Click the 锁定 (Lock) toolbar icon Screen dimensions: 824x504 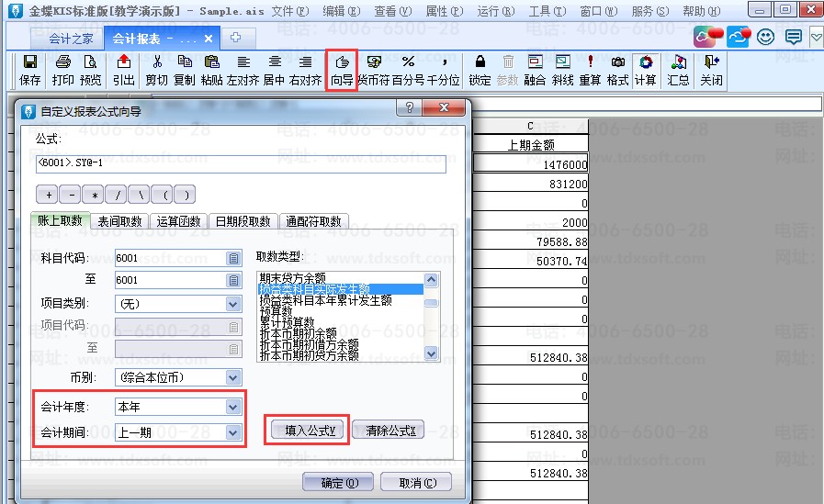480,70
